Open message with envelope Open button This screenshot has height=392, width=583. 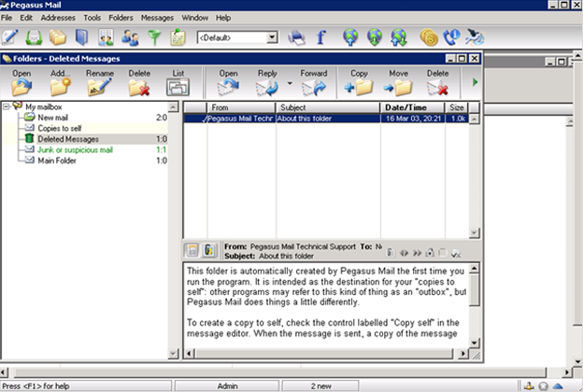coord(228,83)
